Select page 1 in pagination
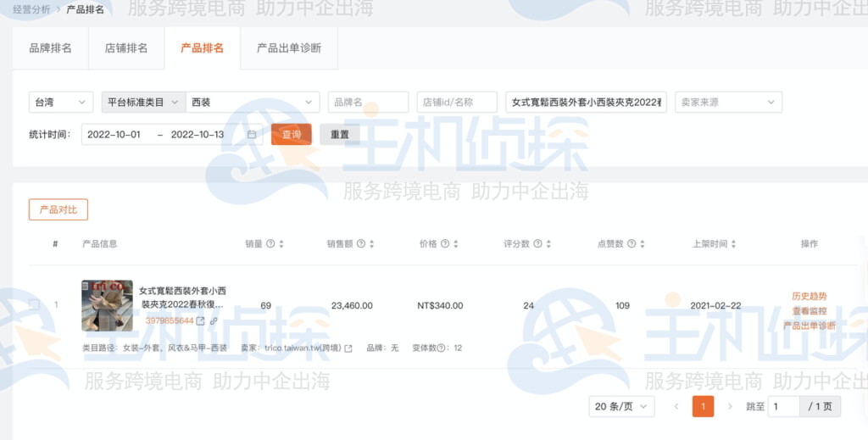The width and height of the screenshot is (868, 440). 703,406
